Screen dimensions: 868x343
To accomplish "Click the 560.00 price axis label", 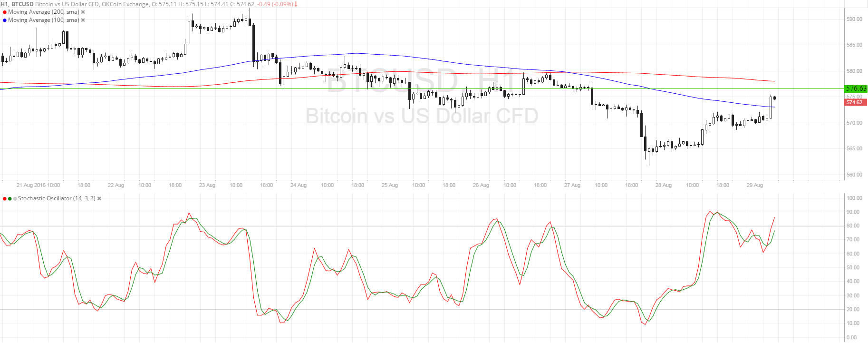I will [x=854, y=175].
